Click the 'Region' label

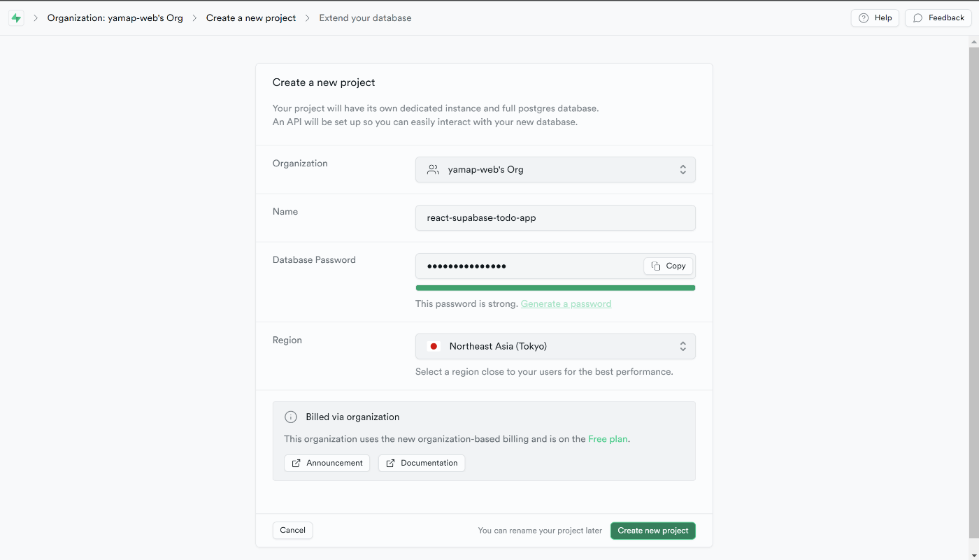pos(287,340)
